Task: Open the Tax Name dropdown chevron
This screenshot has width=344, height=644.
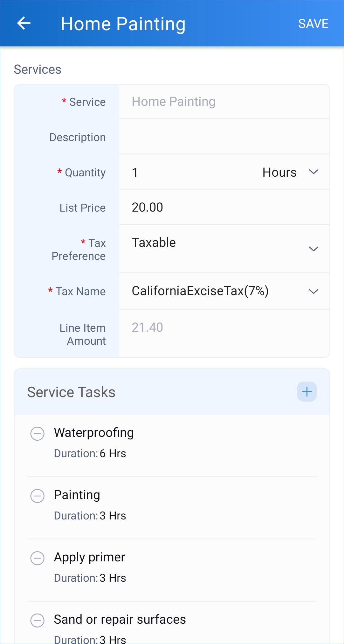Action: [313, 291]
